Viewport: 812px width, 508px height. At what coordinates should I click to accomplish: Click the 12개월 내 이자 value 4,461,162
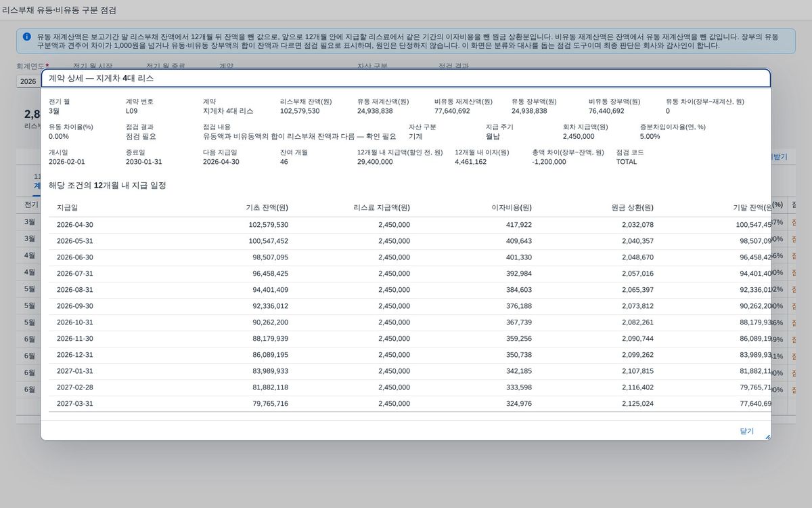point(470,162)
